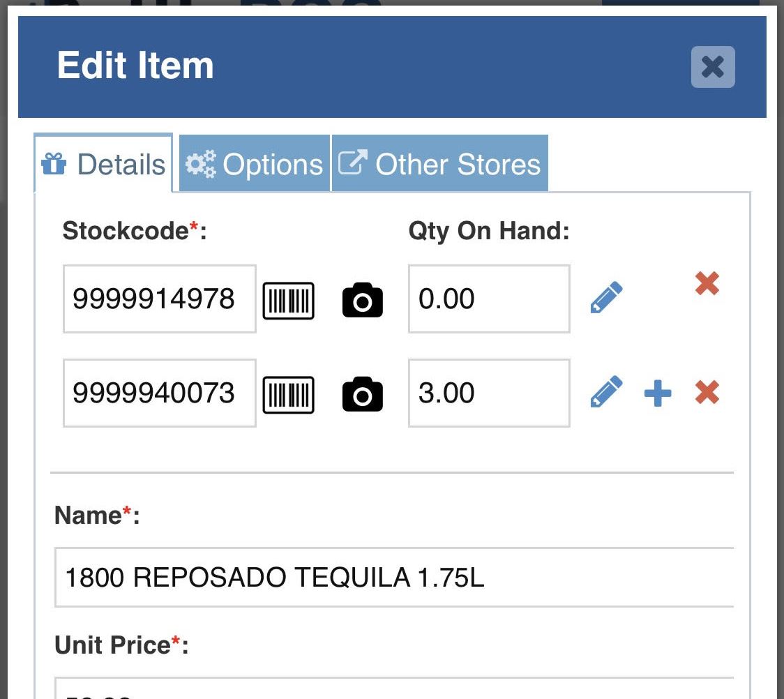This screenshot has width=784, height=699.
Task: Delete stockcode 9999914978 with the red X
Action: click(707, 283)
